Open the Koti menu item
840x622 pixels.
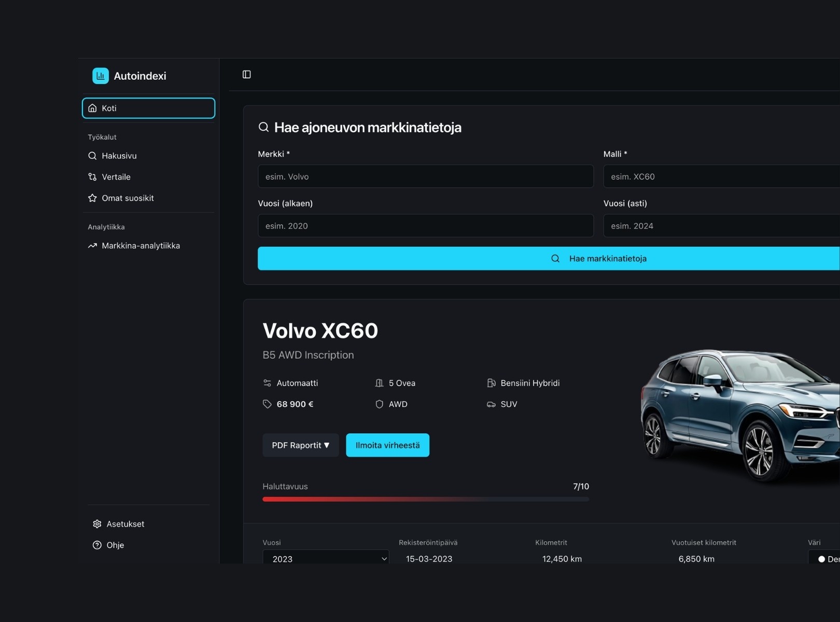[148, 108]
